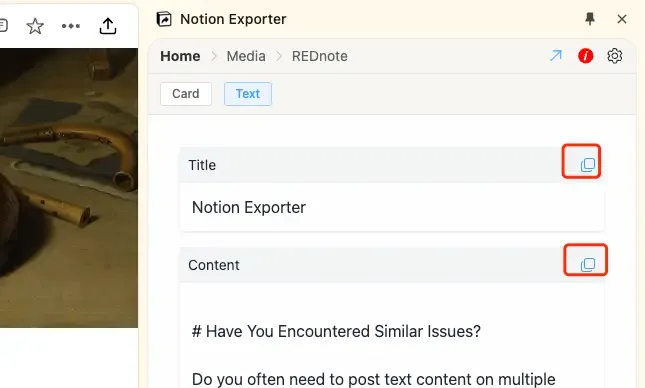Copy the Title field
Image resolution: width=645 pixels, height=388 pixels.
click(x=588, y=165)
